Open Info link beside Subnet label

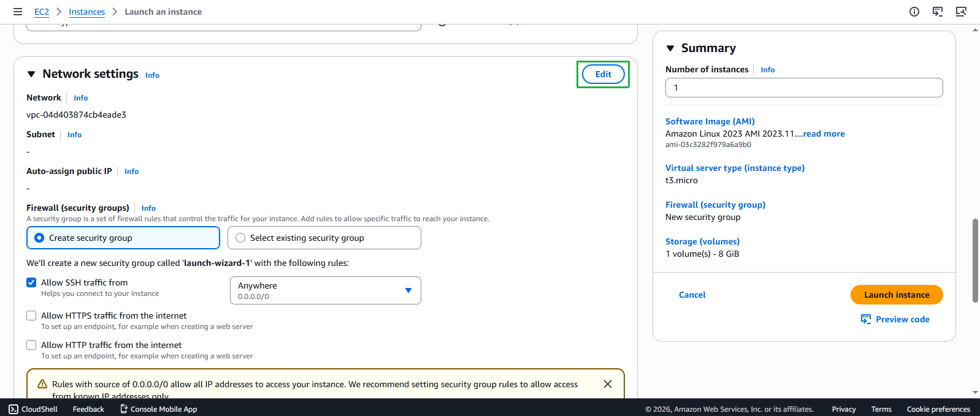point(75,135)
